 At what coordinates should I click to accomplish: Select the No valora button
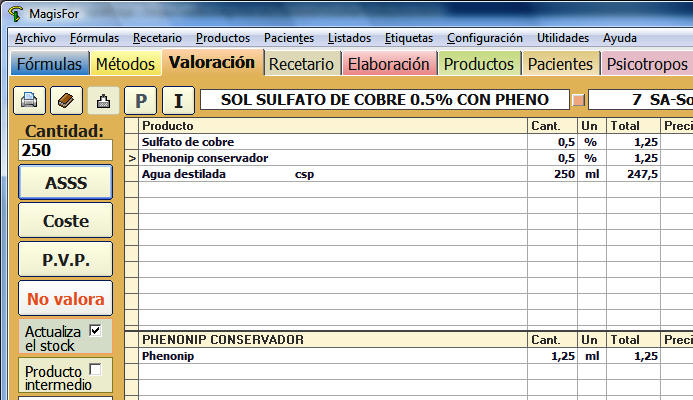coord(66,298)
